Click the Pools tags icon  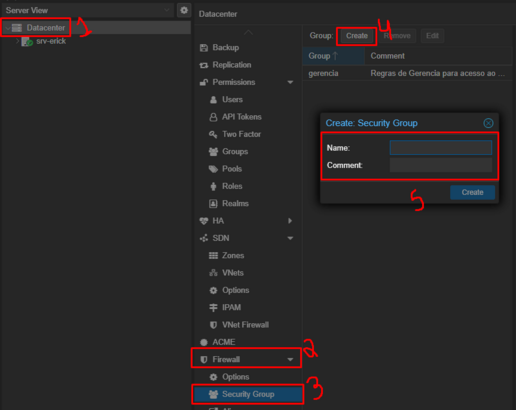(x=213, y=169)
